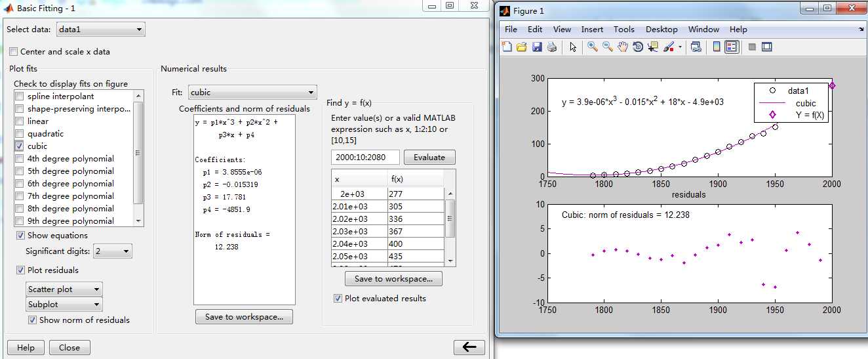868x359 pixels.
Task: Toggle the Insert Legend toolbar icon
Action: [x=732, y=47]
